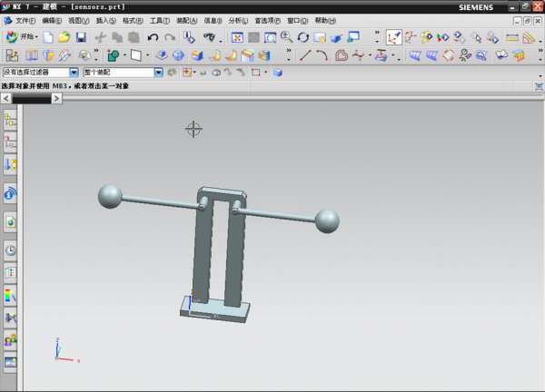Screen dimensions: 545x392
Task: Open the 文件(F) menu
Action: pos(25,20)
